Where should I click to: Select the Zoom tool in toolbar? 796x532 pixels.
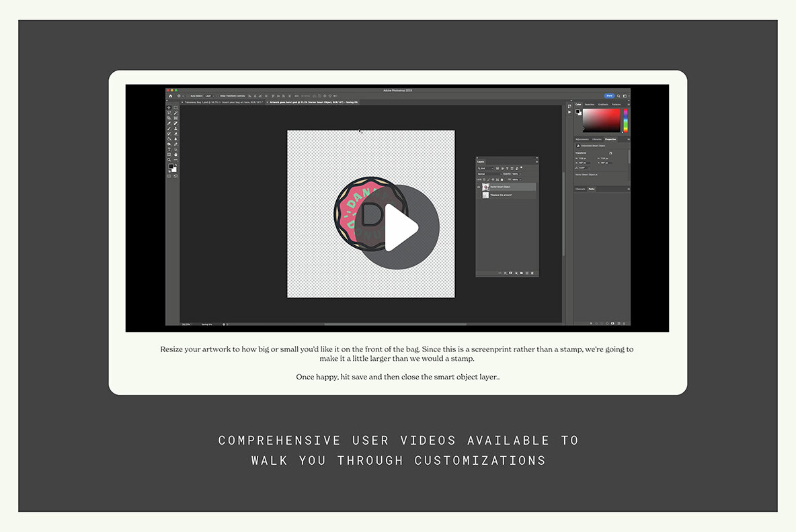[169, 159]
